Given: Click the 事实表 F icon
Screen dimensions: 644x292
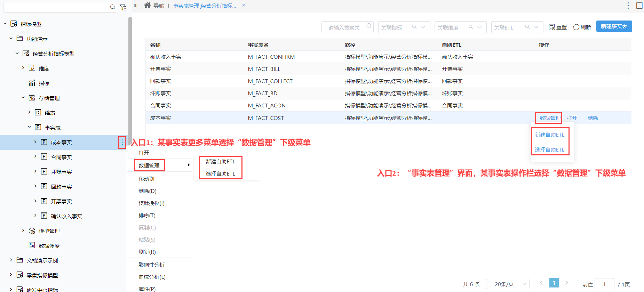Looking at the screenshot, I should (x=38, y=127).
